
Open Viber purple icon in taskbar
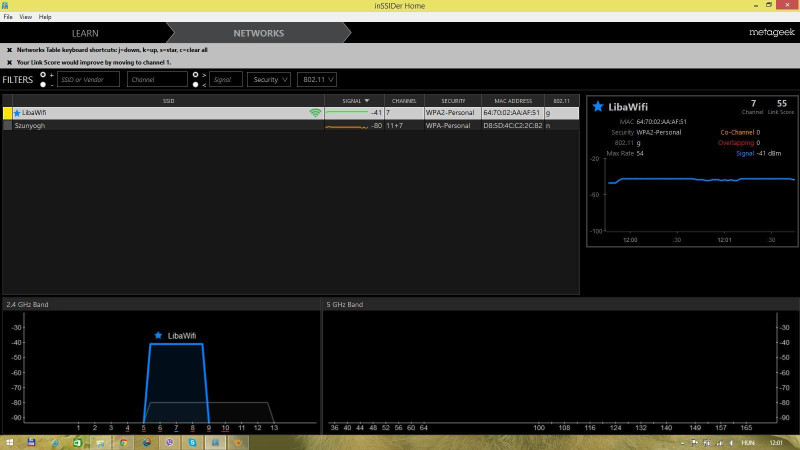(169, 442)
